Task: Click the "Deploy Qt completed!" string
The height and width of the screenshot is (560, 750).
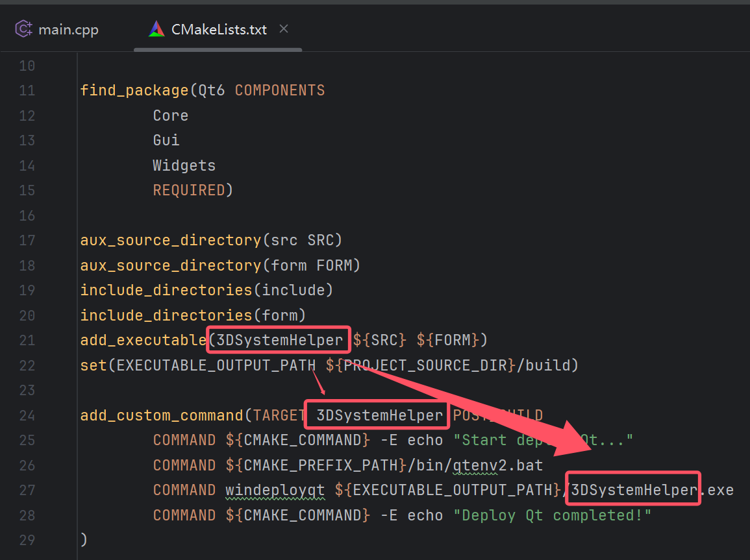Action: coord(553,516)
